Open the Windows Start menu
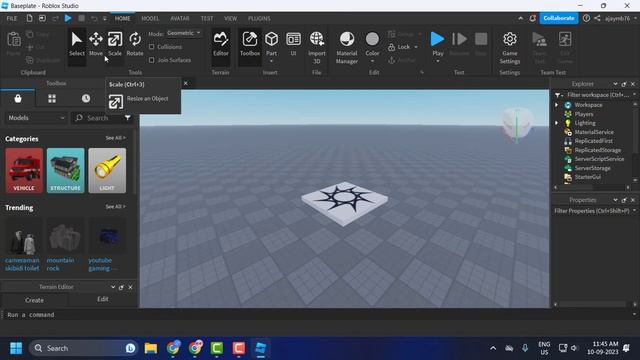 (x=16, y=348)
